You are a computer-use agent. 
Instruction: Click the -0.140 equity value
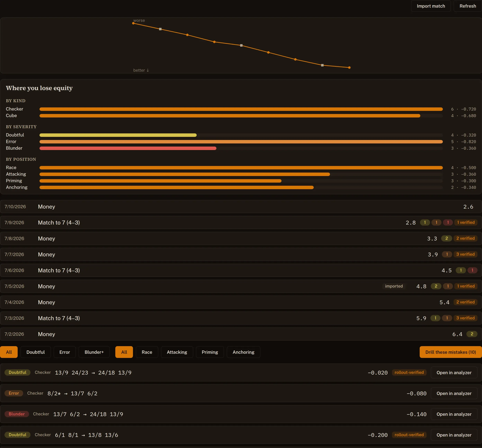[x=417, y=414]
